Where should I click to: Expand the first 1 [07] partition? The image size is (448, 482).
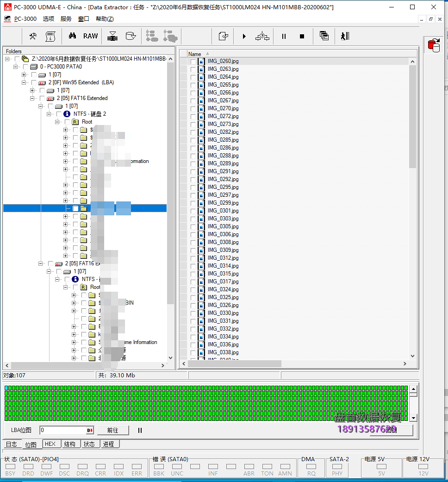(x=24, y=75)
